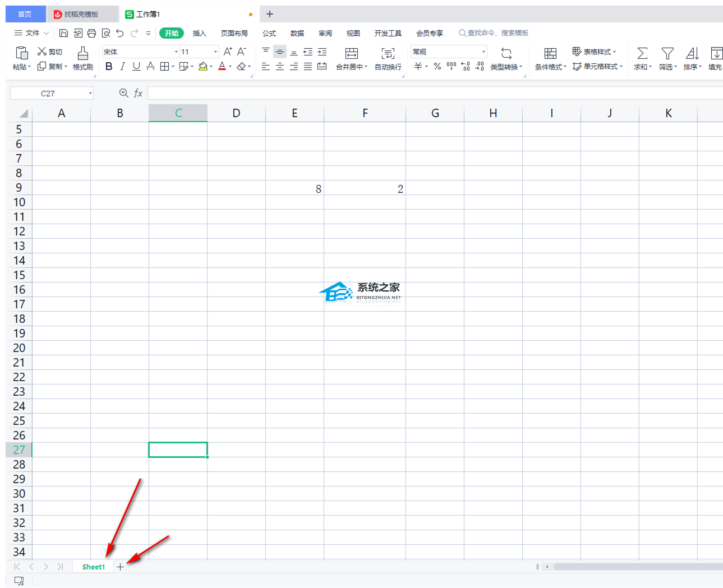The width and height of the screenshot is (723, 588).
Task: Switch to the Insert ribbon tab
Action: 199,33
